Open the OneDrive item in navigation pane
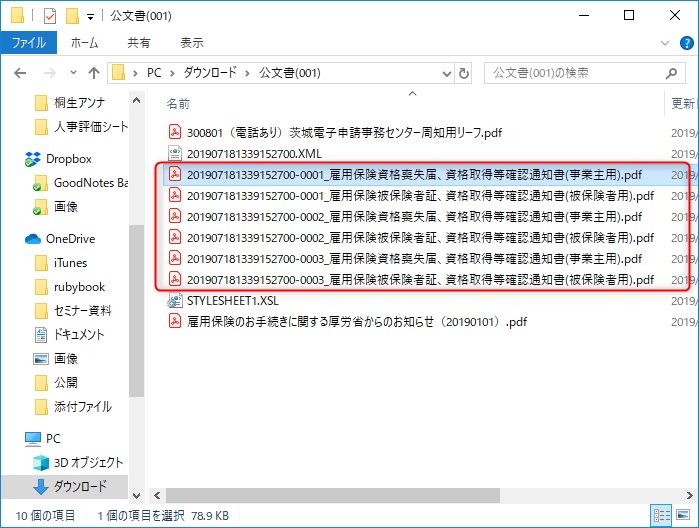The image size is (699, 528). click(68, 238)
